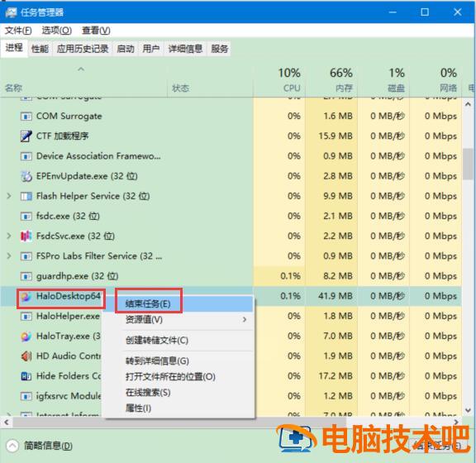The image size is (476, 463).
Task: Select the CTF 加载程序 row
Action: click(231, 136)
